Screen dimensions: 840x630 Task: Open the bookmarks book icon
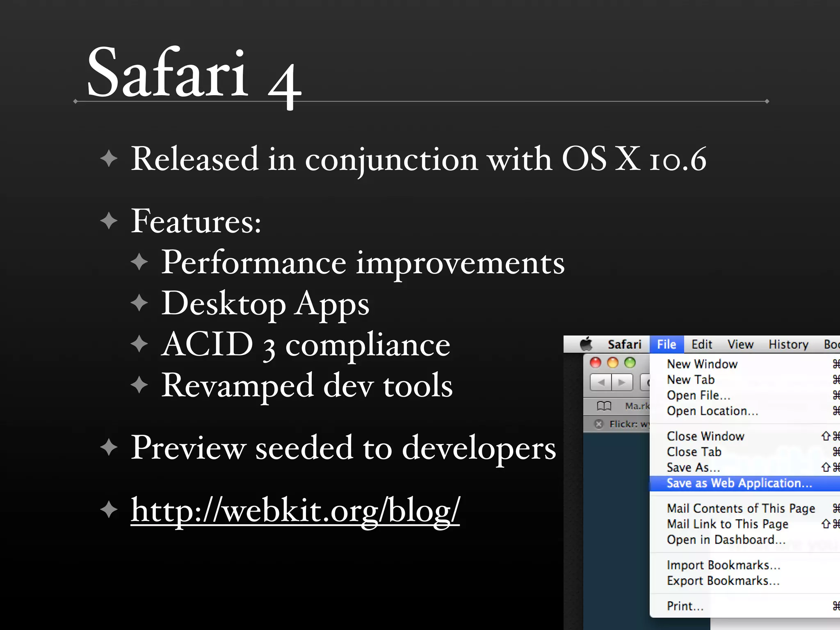click(x=604, y=406)
